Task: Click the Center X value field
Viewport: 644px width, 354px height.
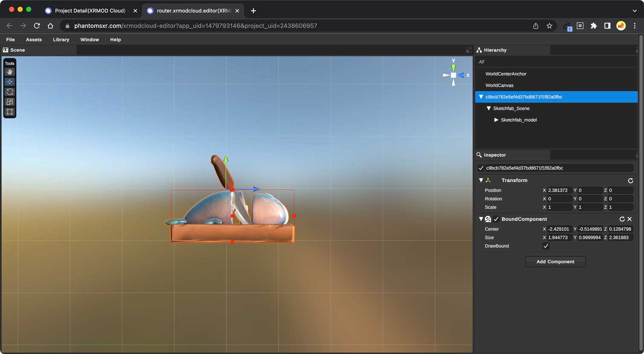Action: [x=560, y=229]
